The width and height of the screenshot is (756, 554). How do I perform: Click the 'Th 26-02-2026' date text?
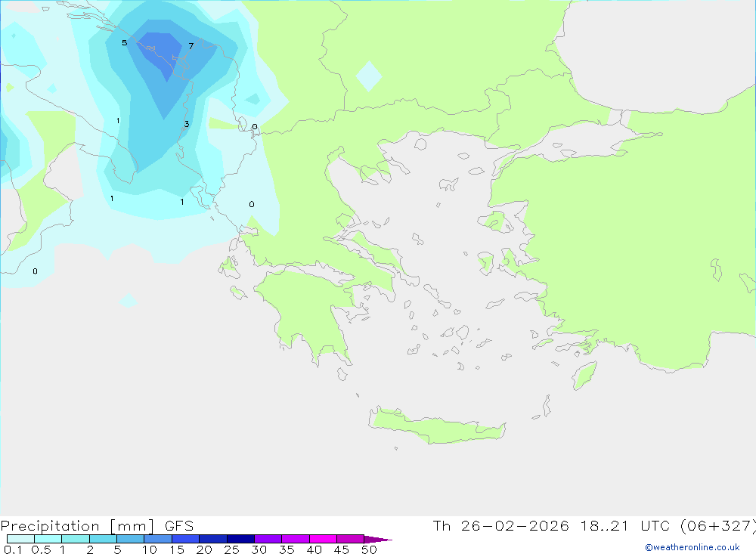point(501,525)
